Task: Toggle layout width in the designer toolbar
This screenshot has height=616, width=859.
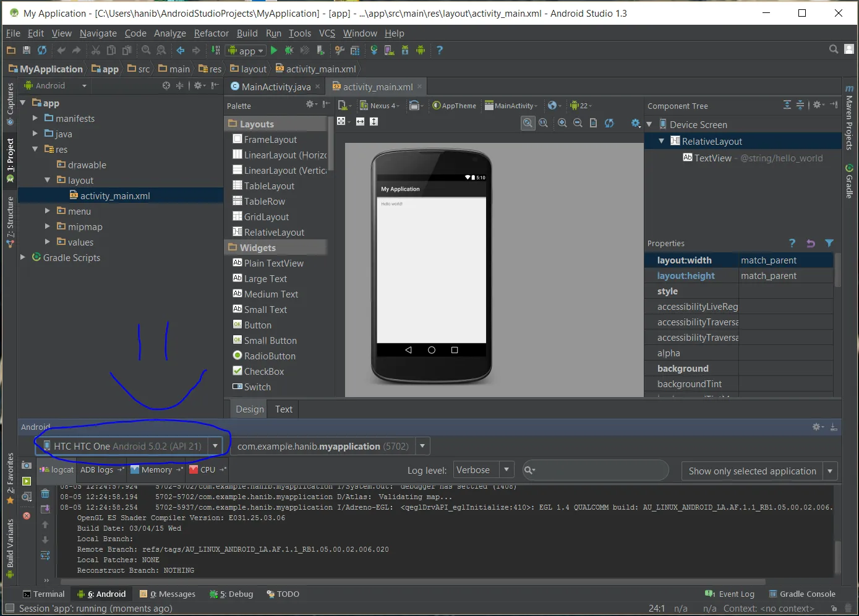Action: click(360, 122)
